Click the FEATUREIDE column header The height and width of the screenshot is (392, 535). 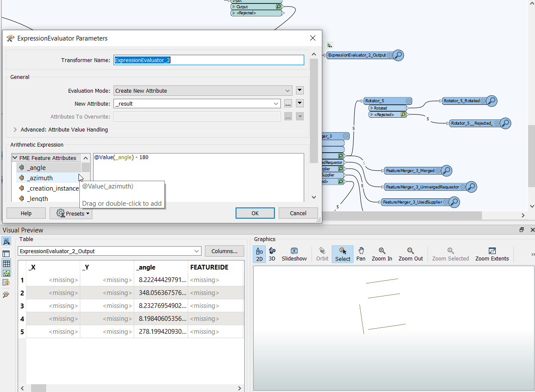point(215,267)
